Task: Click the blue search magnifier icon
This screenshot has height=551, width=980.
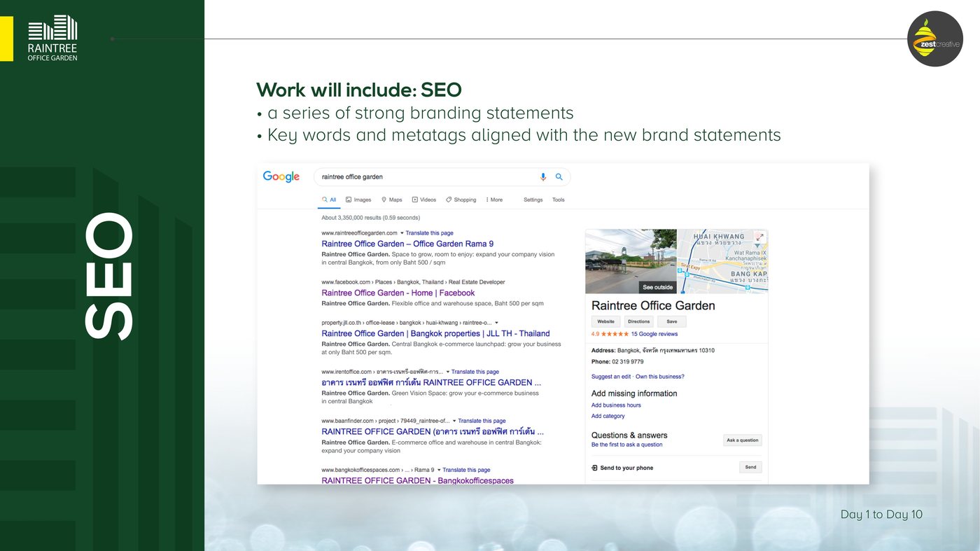Action: (559, 177)
